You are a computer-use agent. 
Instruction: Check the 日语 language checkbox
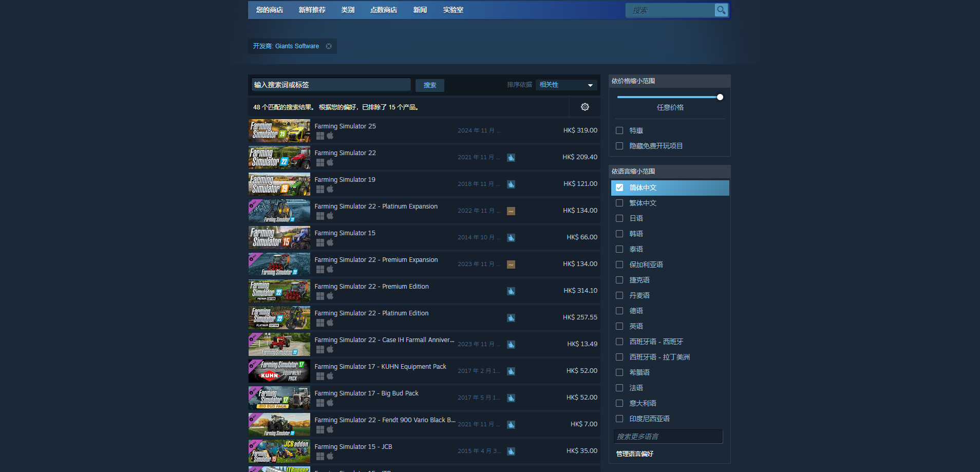(619, 219)
